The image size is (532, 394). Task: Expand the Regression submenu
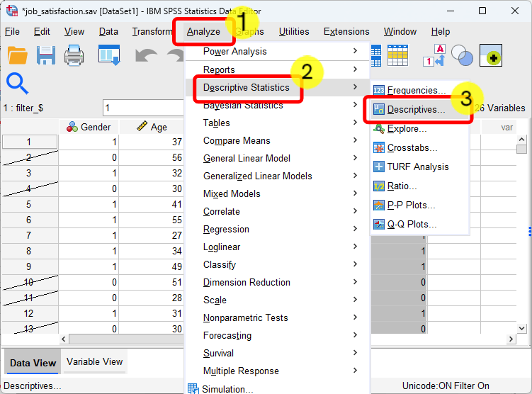pos(278,229)
